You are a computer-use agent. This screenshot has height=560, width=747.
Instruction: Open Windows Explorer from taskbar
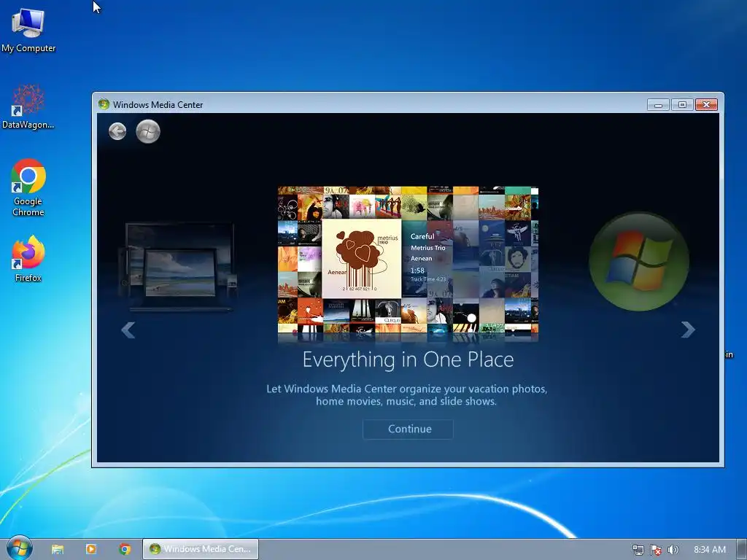tap(58, 549)
